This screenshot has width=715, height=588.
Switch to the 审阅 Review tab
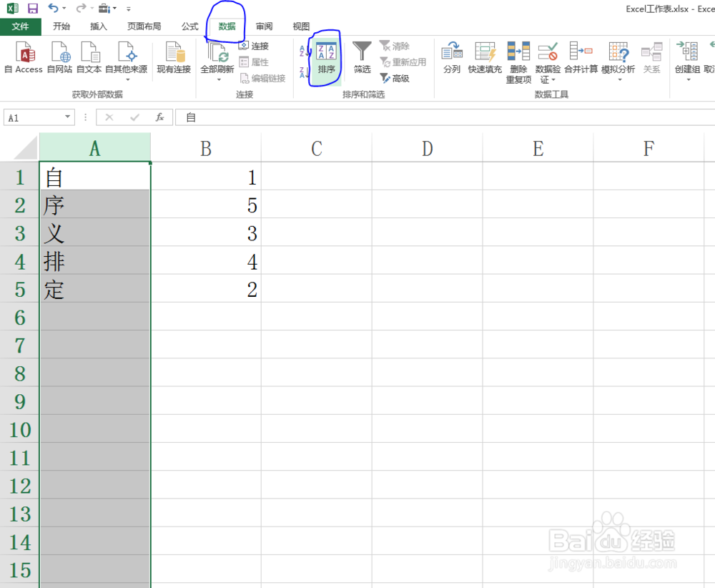pos(264,26)
